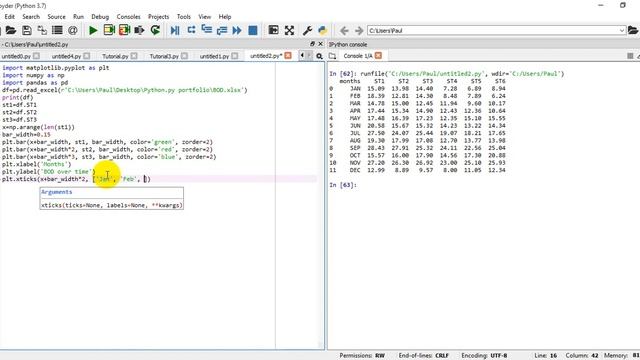This screenshot has width=640, height=360.
Task: Click the Encoding UTF-8 status entry
Action: [x=484, y=356]
